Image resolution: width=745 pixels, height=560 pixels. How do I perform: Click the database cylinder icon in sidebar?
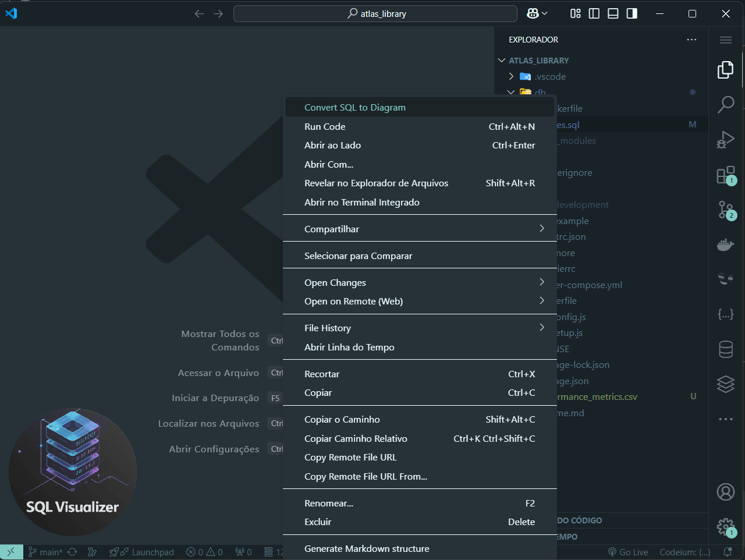point(725,349)
